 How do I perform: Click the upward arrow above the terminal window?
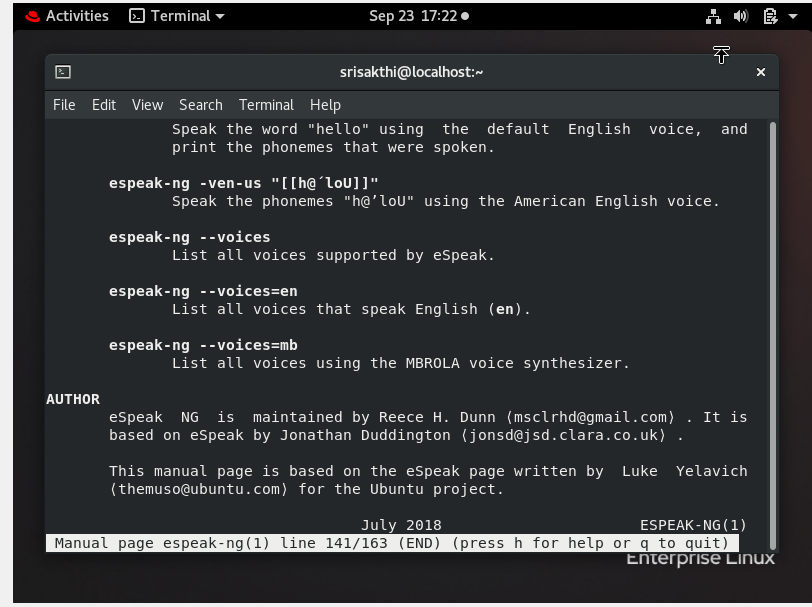[721, 54]
